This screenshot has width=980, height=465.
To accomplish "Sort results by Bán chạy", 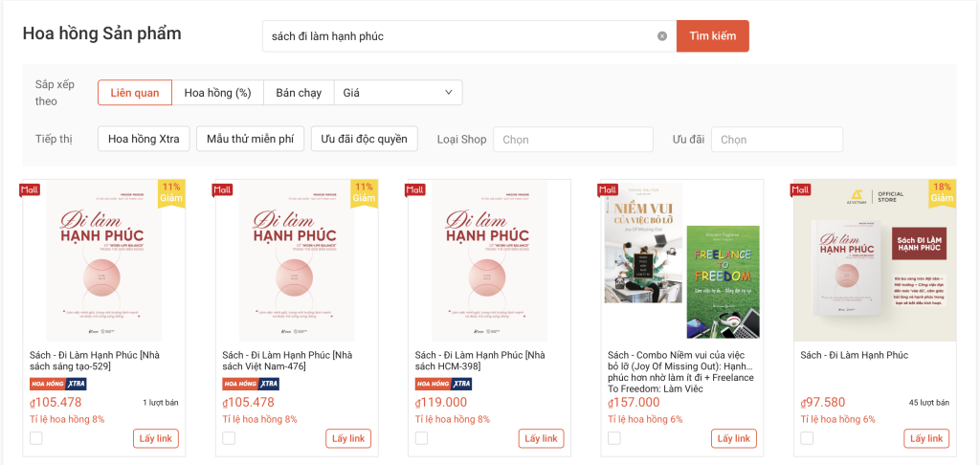I will click(x=299, y=93).
